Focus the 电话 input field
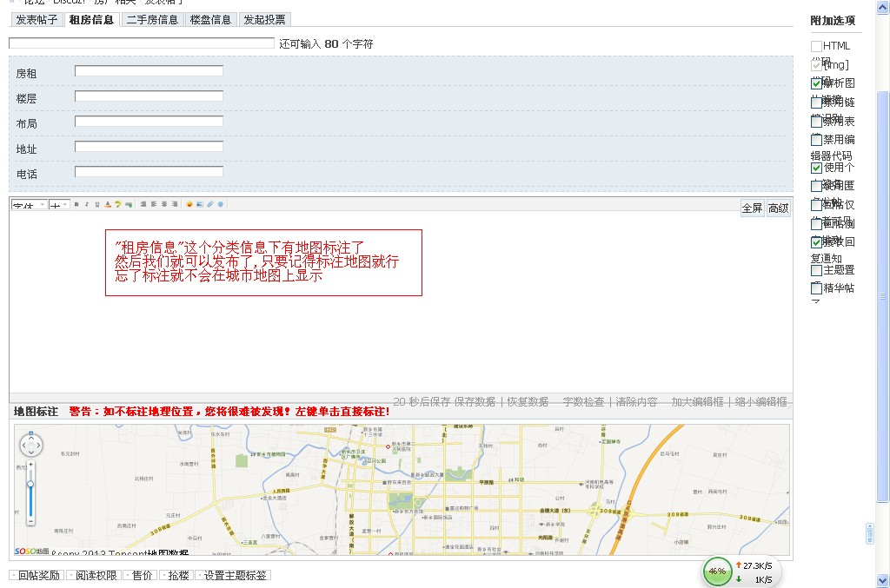890x588 pixels. [149, 171]
